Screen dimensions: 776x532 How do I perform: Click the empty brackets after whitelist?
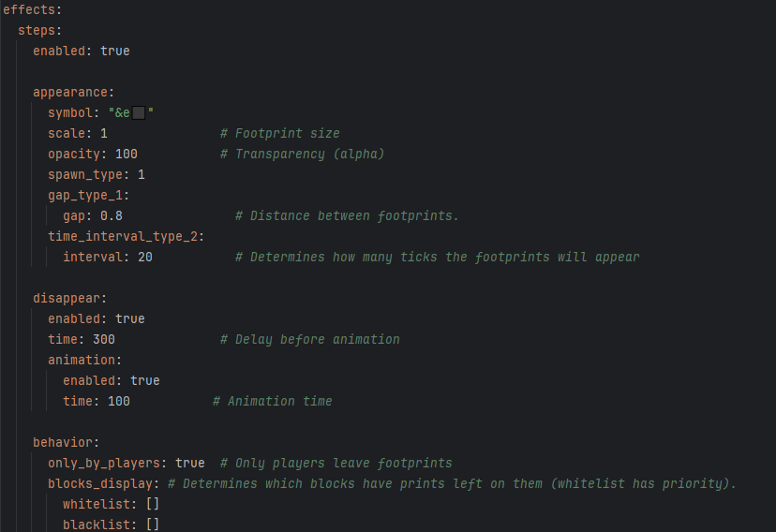[153, 504]
